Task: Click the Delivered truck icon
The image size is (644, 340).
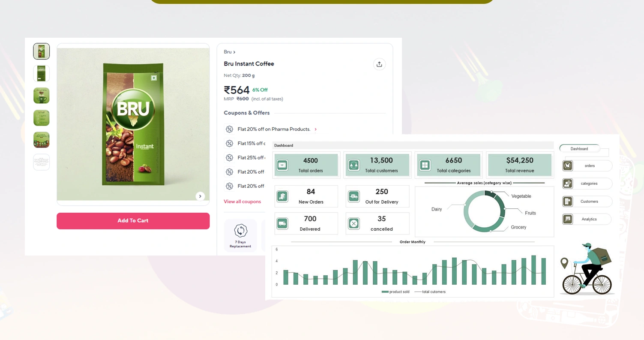Action: (x=282, y=223)
